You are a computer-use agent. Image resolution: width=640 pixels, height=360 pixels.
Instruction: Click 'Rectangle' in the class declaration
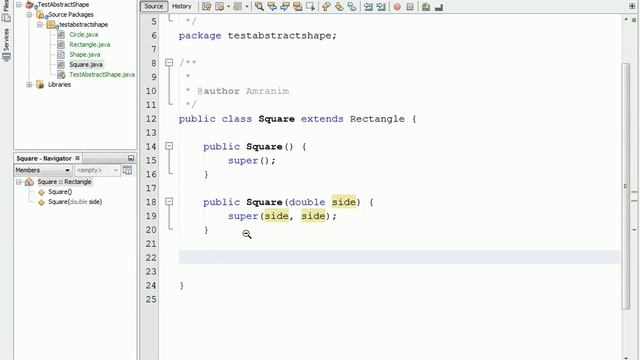pos(377,119)
